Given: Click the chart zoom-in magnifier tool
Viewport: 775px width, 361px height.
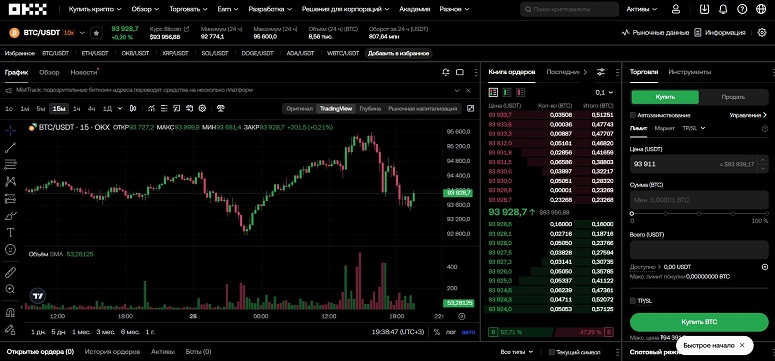Looking at the screenshot, I should pos(10,289).
